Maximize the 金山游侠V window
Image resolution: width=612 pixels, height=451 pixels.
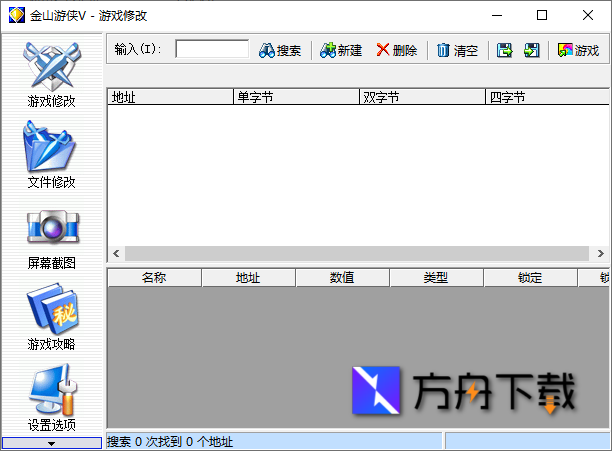[542, 15]
